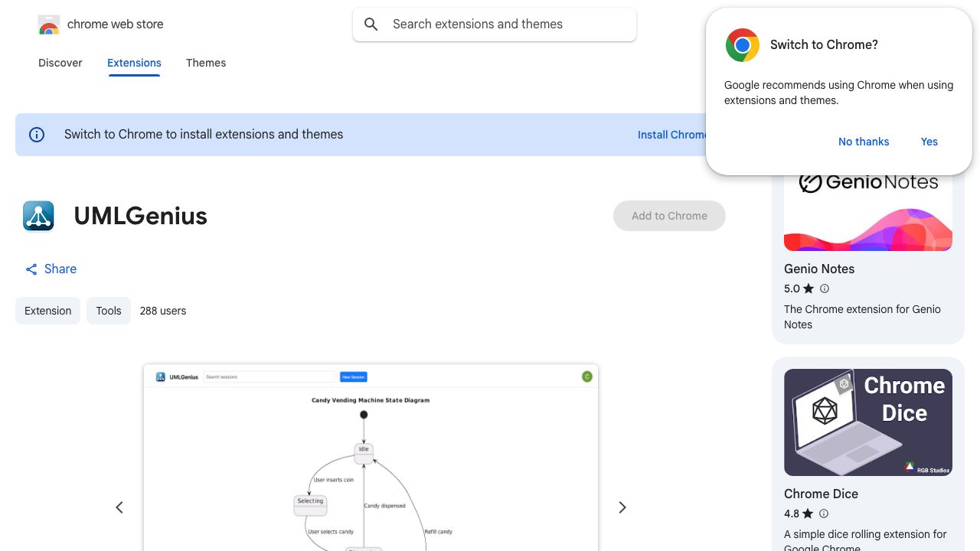The image size is (980, 551).
Task: Open the UMLGenius screenshot preview
Action: [371, 458]
